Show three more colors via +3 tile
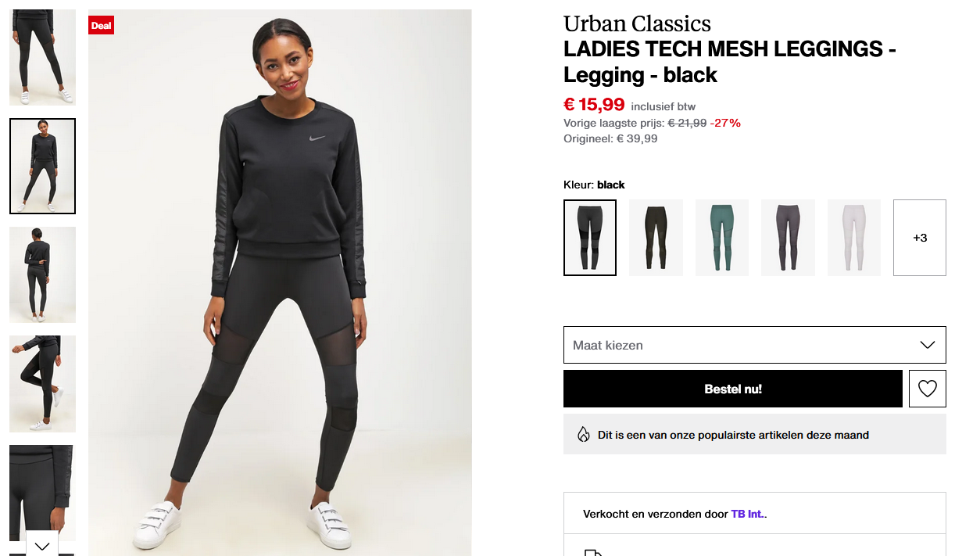This screenshot has width=980, height=556. click(919, 237)
